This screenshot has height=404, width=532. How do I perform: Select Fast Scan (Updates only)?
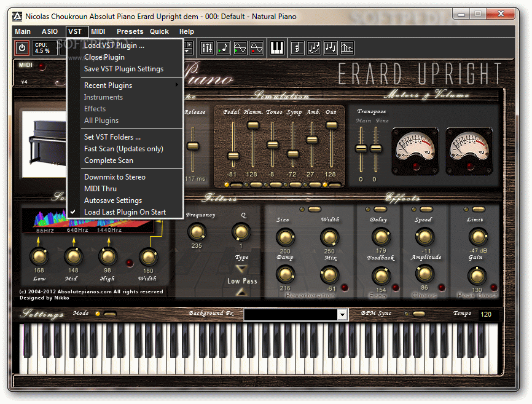pyautogui.click(x=125, y=149)
